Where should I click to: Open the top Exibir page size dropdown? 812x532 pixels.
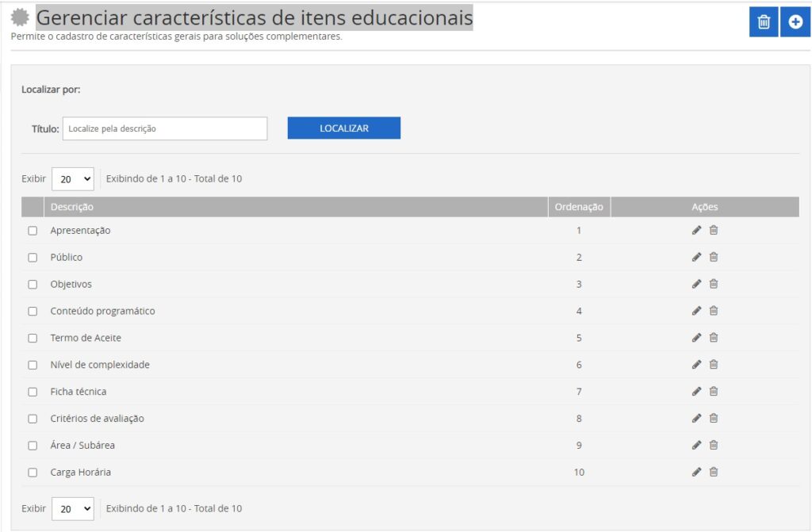(73, 179)
